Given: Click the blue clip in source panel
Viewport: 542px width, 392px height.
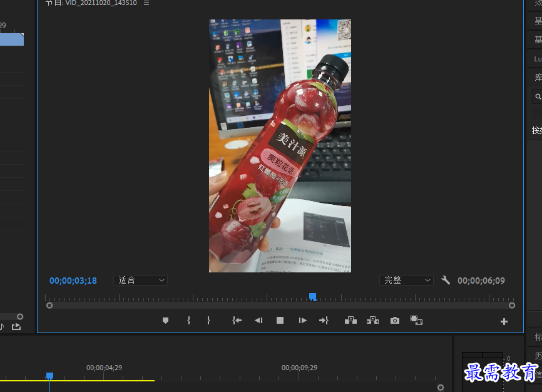Looking at the screenshot, I should coord(12,39).
